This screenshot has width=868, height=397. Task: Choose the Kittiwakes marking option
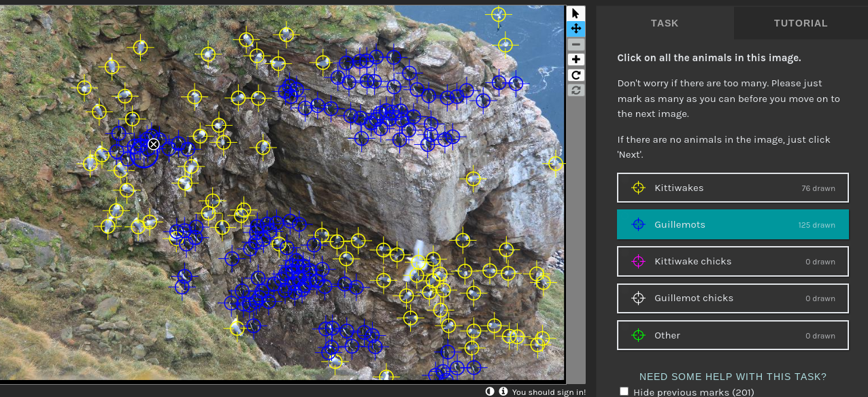coord(733,188)
